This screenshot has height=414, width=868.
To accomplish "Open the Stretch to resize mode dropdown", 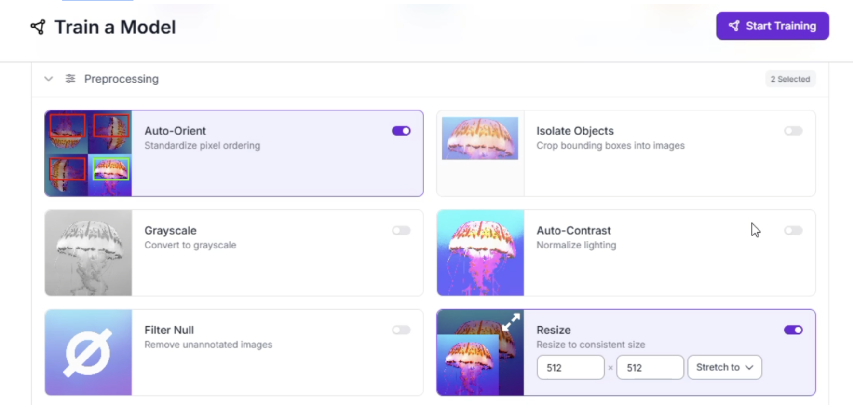I will 724,367.
